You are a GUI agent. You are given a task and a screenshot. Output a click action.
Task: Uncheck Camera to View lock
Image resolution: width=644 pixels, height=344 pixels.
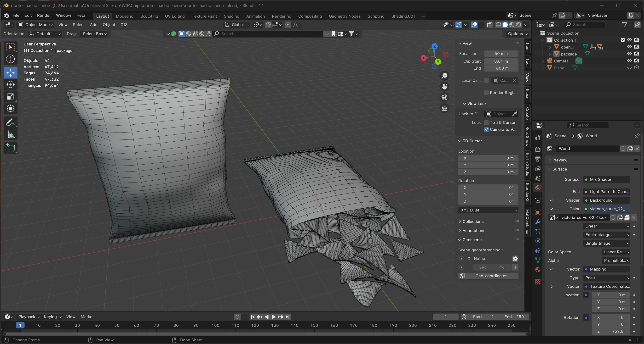pos(486,129)
